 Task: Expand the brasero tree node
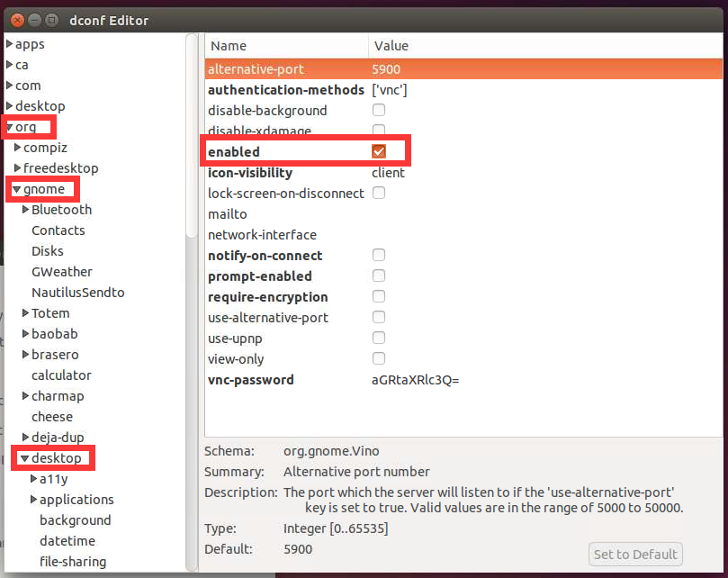(x=25, y=355)
